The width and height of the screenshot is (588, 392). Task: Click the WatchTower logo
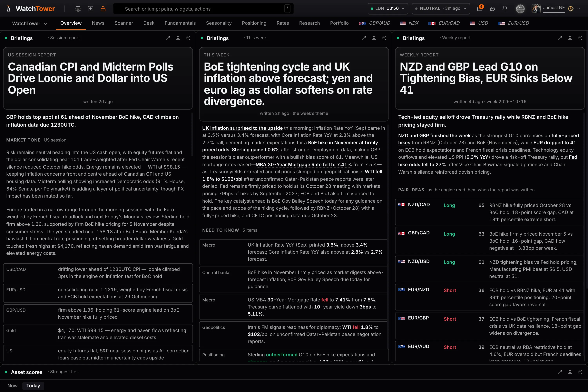(x=31, y=9)
